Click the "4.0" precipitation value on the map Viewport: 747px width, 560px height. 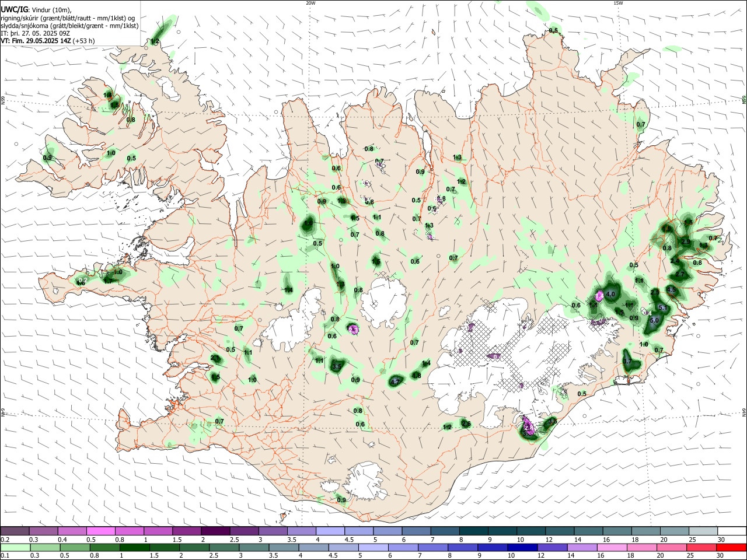(x=610, y=294)
